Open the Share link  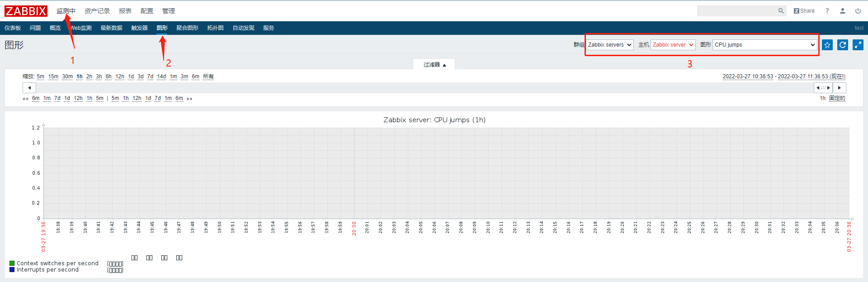[x=804, y=11]
